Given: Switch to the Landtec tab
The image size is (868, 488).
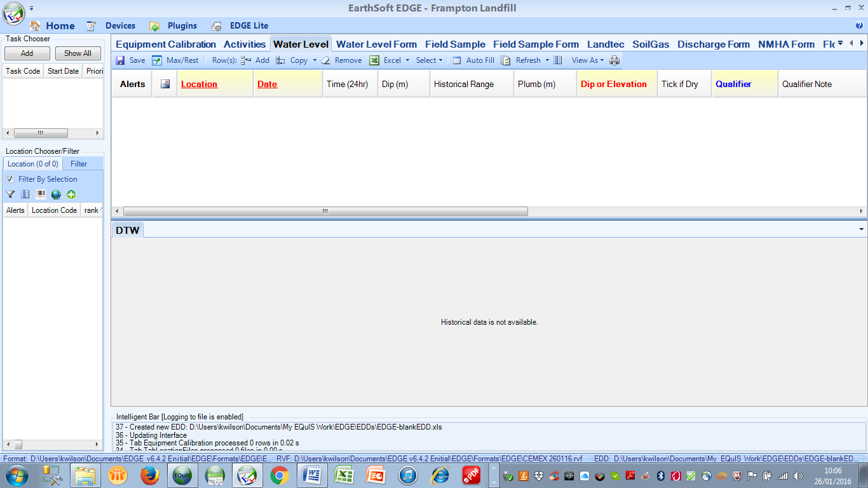Looking at the screenshot, I should [606, 44].
